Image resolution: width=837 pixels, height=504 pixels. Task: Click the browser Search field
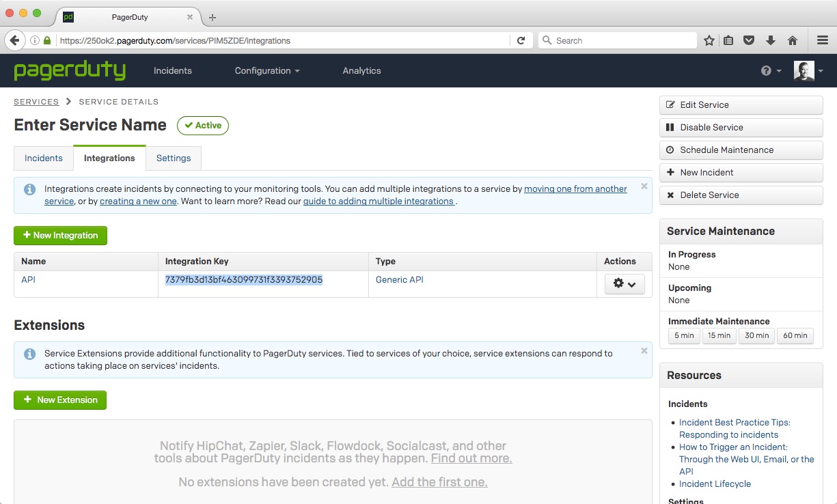coord(617,40)
